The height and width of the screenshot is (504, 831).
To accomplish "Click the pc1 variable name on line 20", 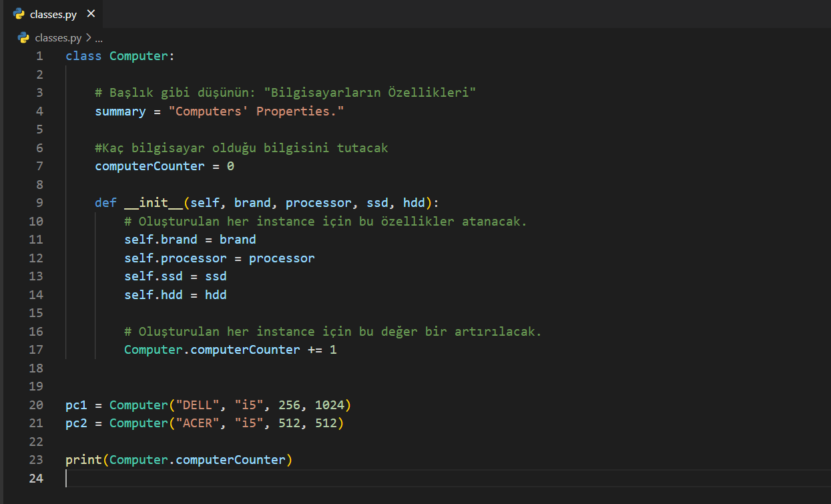I will click(x=76, y=405).
